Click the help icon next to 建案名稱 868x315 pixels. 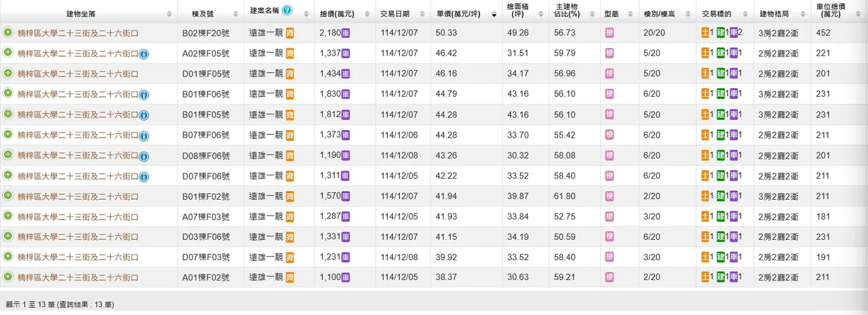pyautogui.click(x=287, y=10)
